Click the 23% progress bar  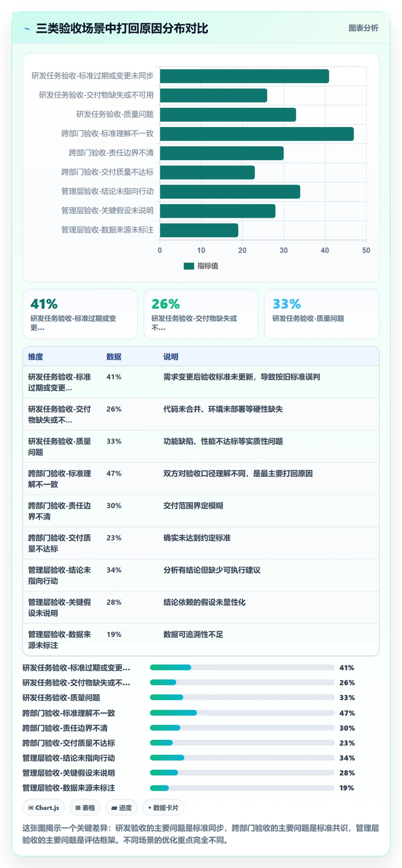242,743
